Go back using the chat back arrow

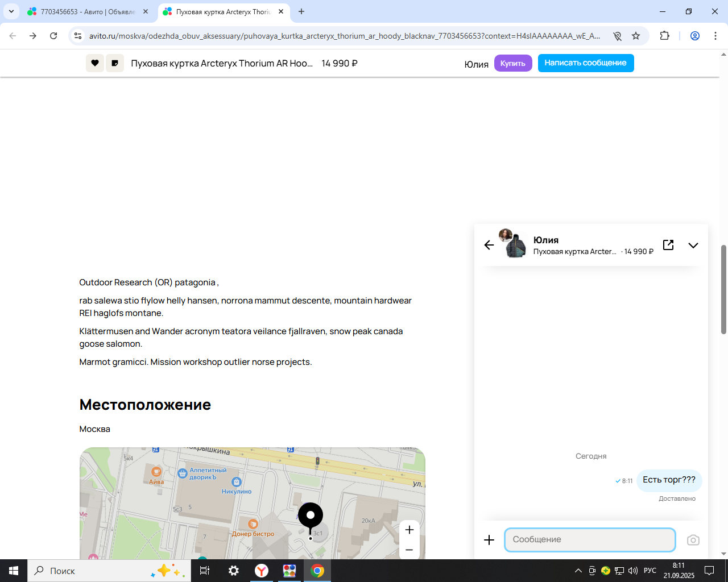[489, 245]
